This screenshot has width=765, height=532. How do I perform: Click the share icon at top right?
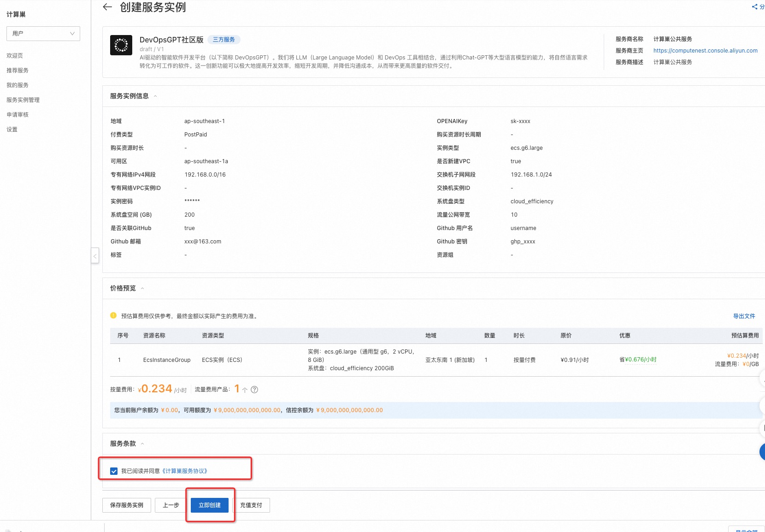click(755, 6)
